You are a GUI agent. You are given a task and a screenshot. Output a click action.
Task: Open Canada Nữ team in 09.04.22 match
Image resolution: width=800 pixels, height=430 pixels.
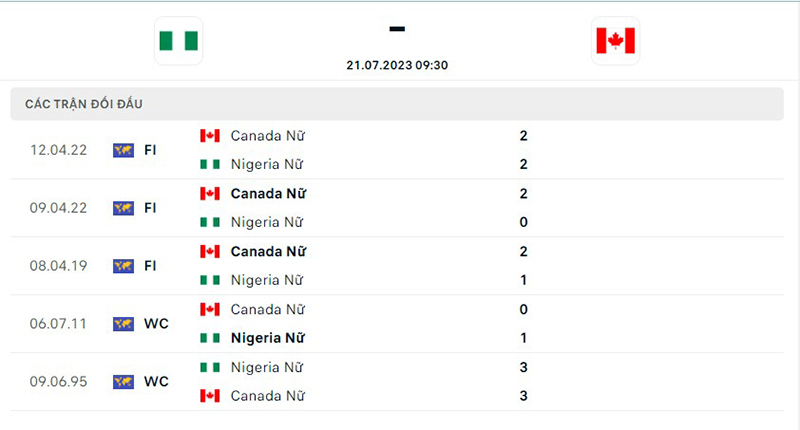pos(268,193)
